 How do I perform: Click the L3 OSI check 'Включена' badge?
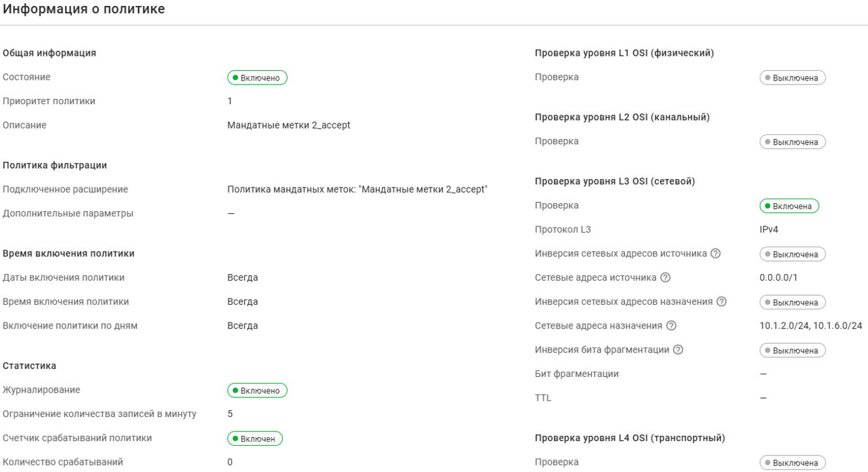[x=789, y=206]
